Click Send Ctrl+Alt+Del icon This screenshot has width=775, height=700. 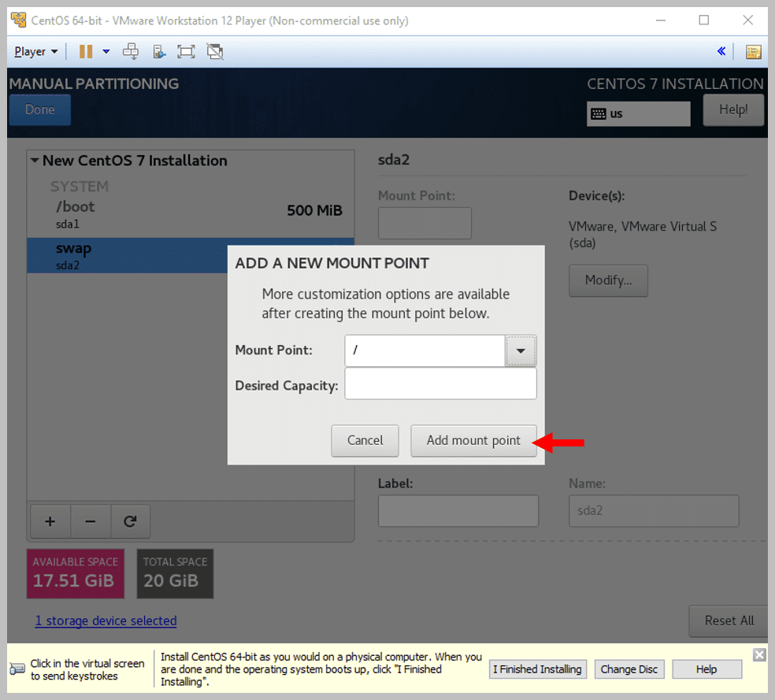[x=131, y=51]
